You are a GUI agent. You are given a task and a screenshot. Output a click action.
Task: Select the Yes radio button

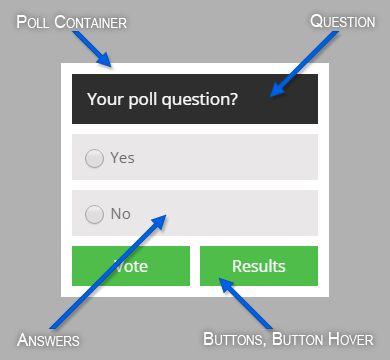[x=94, y=158]
